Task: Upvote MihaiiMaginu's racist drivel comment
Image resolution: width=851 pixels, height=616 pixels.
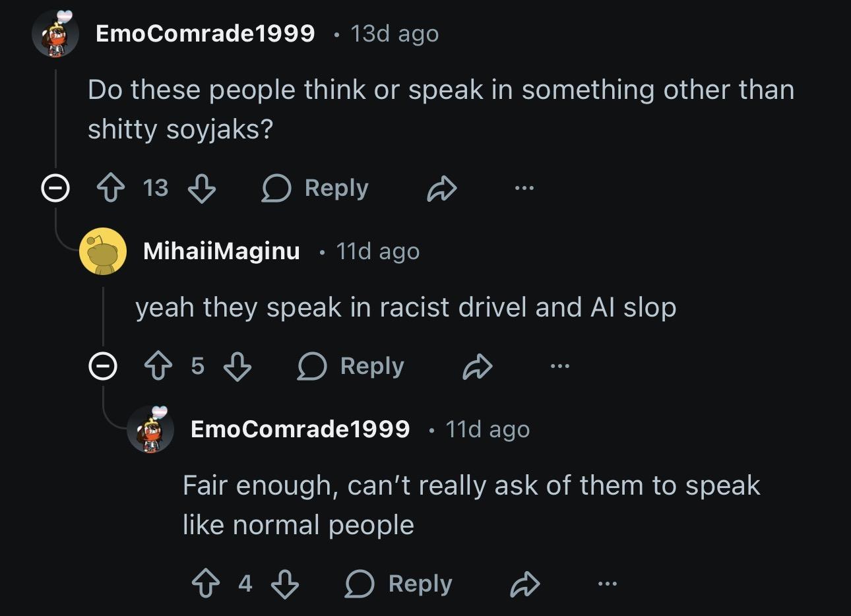Action: click(x=158, y=367)
